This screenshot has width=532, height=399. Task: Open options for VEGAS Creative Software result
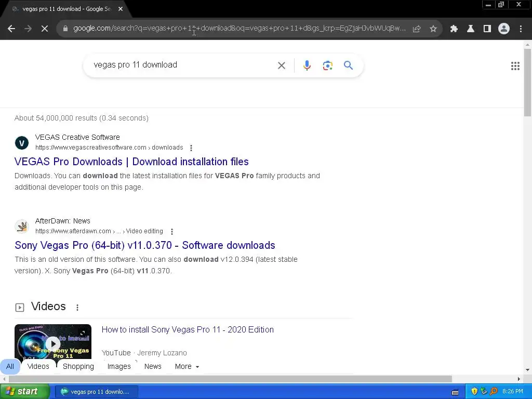coord(191,148)
